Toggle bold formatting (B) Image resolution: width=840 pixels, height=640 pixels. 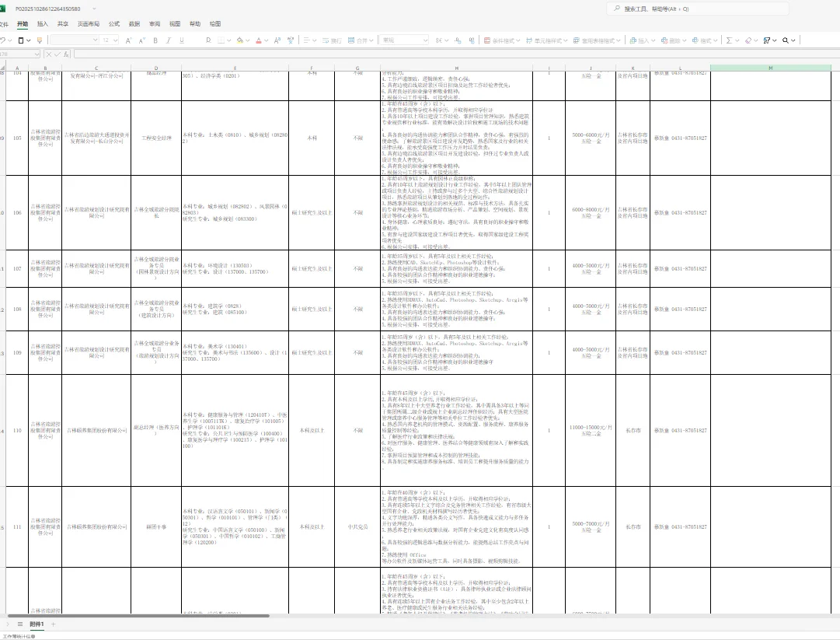pyautogui.click(x=155, y=40)
